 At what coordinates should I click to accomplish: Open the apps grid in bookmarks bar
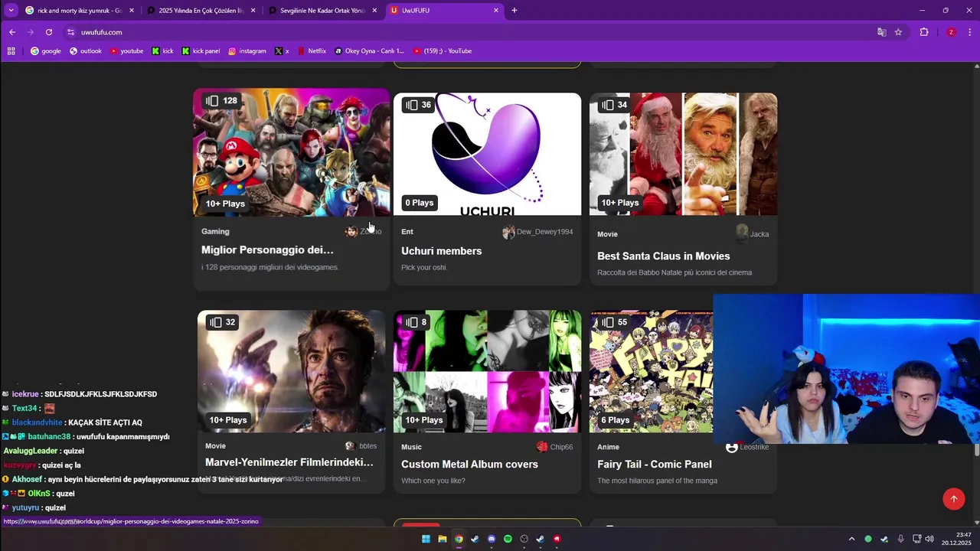click(x=11, y=51)
